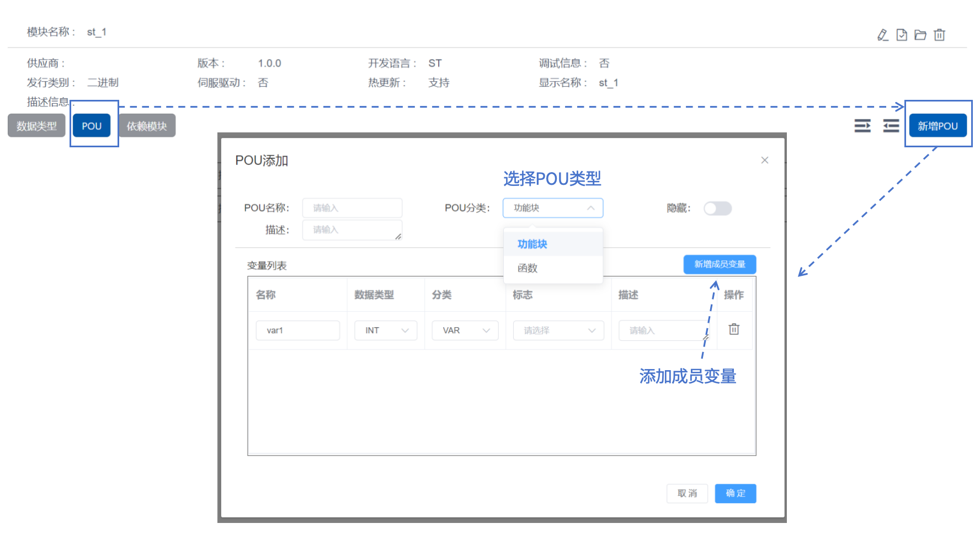The height and width of the screenshot is (534, 980).
Task: Click the indent list icon beside 新增POU
Action: pyautogui.click(x=862, y=126)
